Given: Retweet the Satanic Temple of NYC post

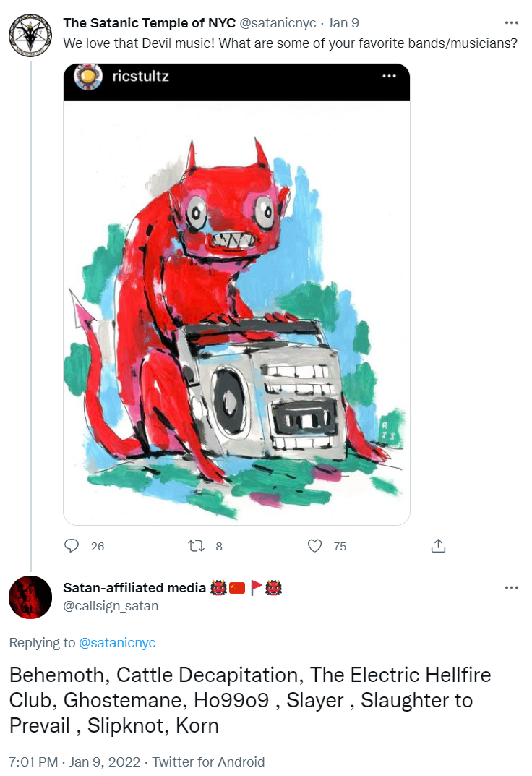Looking at the screenshot, I should tap(196, 546).
